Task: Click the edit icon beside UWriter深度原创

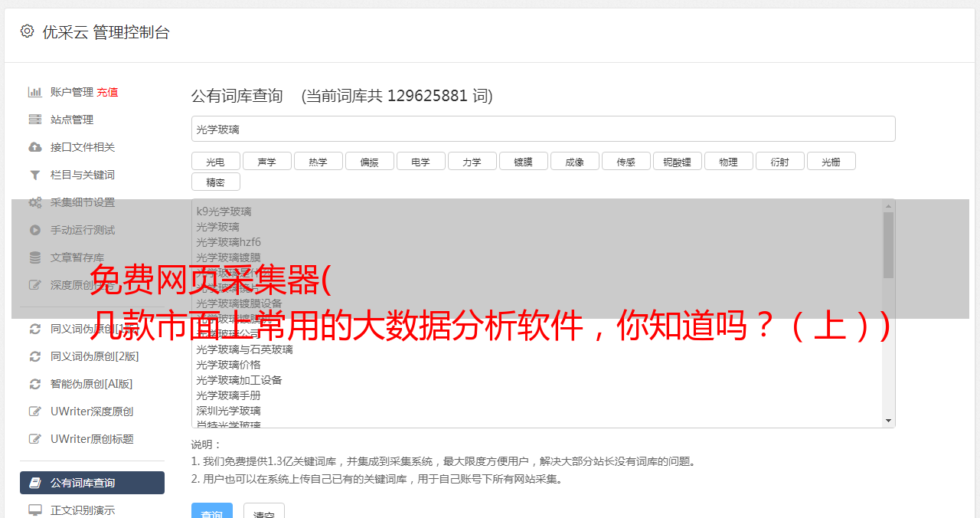Action: [35, 411]
